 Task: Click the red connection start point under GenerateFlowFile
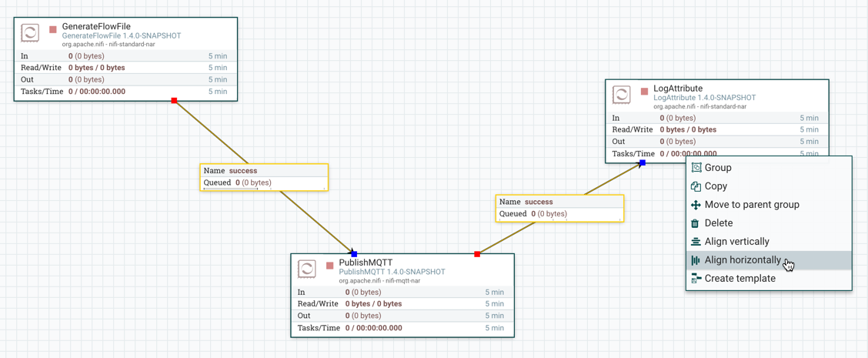[175, 101]
